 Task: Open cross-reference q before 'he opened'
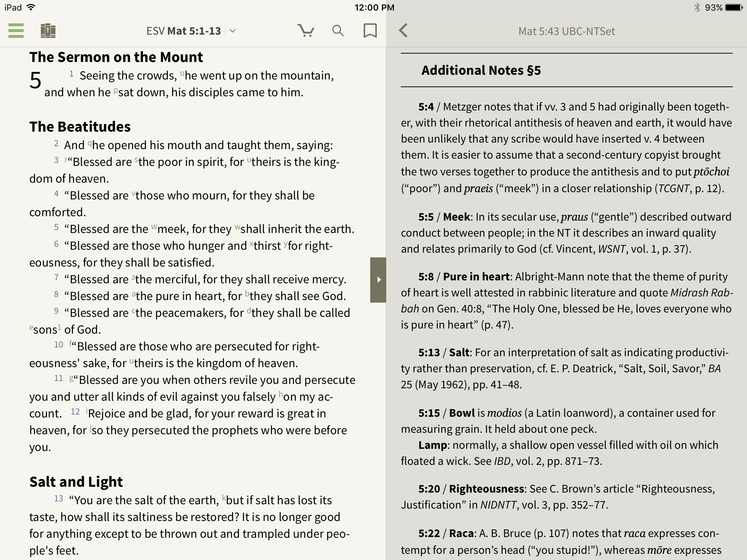click(x=89, y=143)
